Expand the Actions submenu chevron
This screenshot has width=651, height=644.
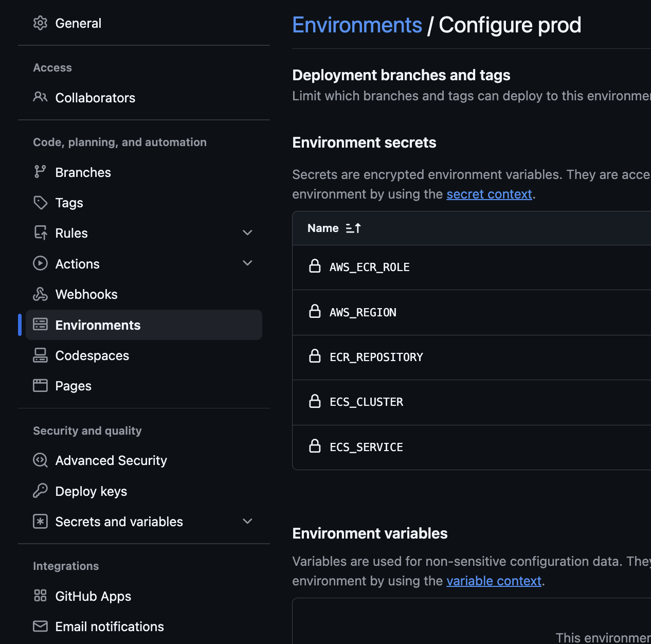[x=247, y=263]
